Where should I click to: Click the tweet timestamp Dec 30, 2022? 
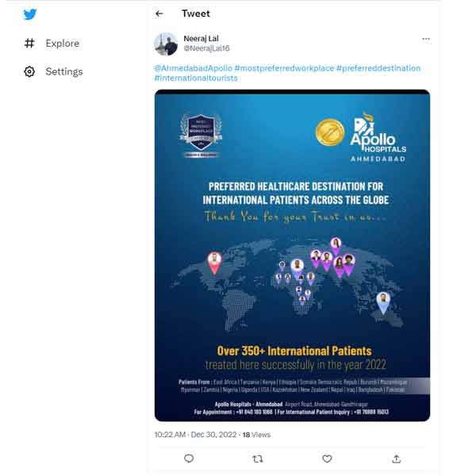tap(213, 435)
